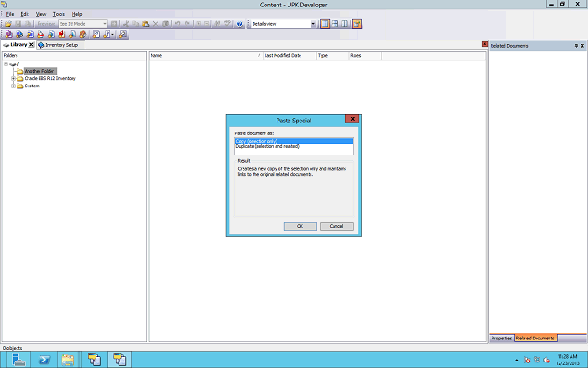Launch PowerShell from taskbar
Screen dimensions: 588x368
[x=44, y=360]
